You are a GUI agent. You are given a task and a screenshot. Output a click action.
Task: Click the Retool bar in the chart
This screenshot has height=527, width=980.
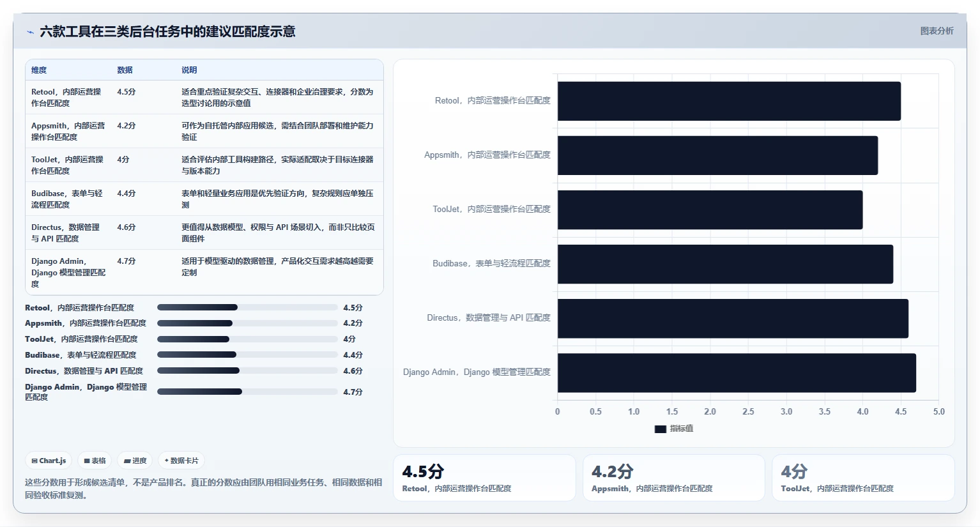729,101
